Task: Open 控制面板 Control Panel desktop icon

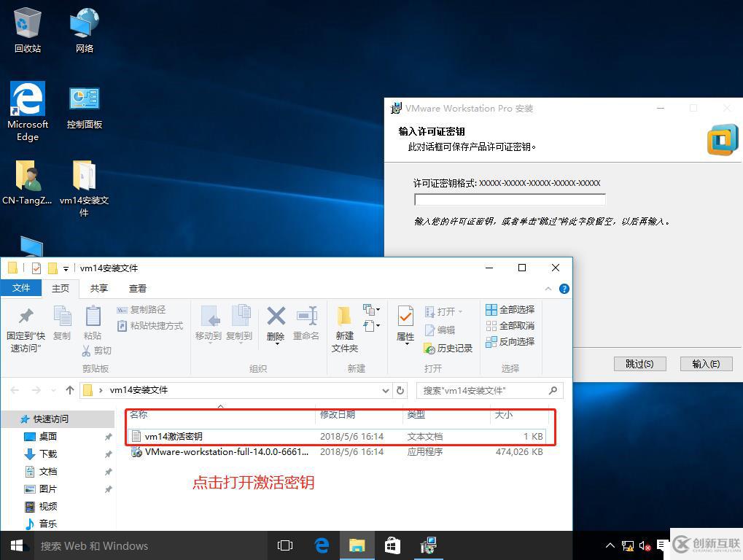Action: tap(84, 106)
